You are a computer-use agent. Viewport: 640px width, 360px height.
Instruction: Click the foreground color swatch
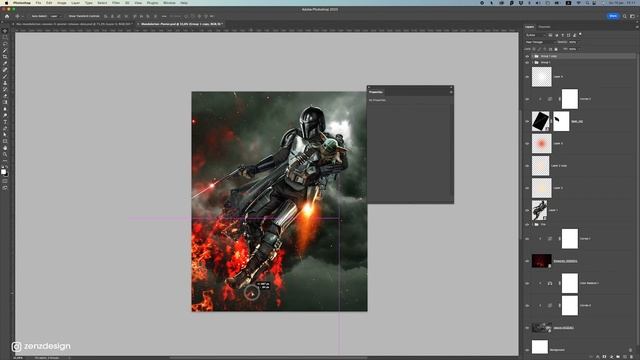coord(4,171)
